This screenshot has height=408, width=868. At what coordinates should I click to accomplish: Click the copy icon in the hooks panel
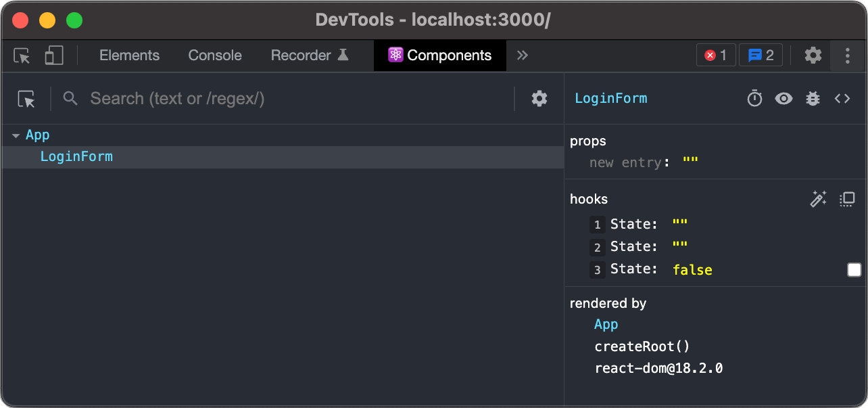(846, 198)
